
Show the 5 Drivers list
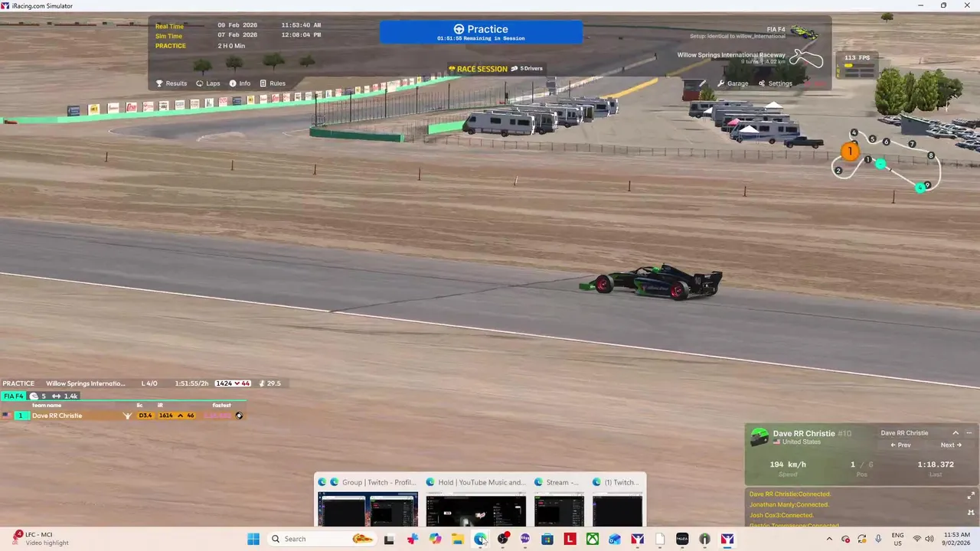pos(526,69)
